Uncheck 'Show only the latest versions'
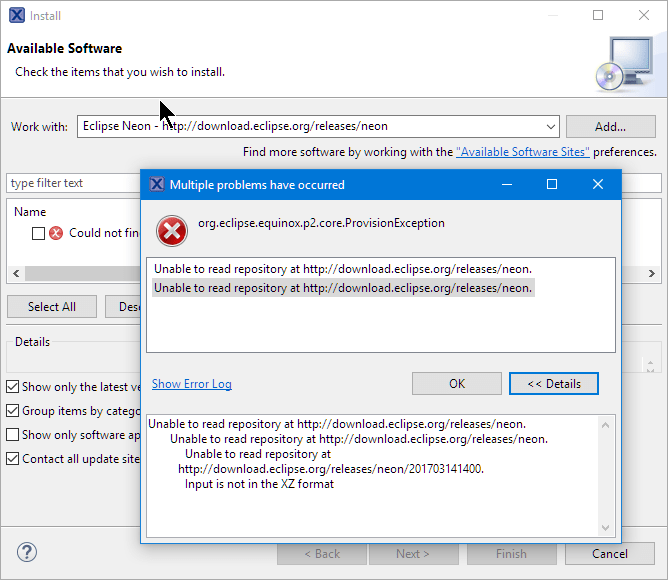 pos(13,387)
